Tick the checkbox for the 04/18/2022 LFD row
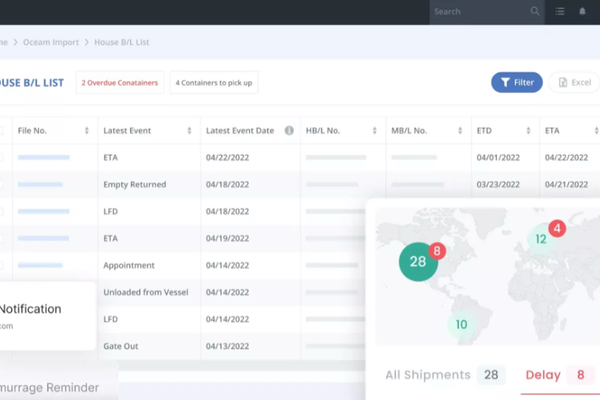600x400 pixels. tap(2, 211)
